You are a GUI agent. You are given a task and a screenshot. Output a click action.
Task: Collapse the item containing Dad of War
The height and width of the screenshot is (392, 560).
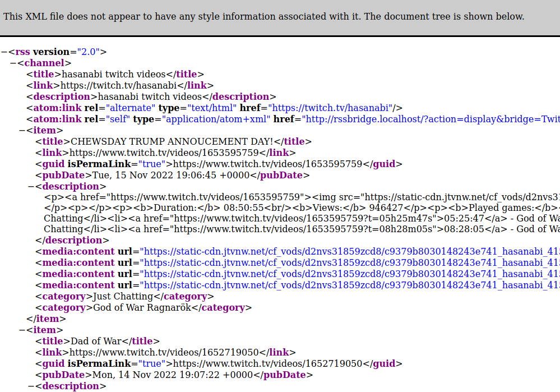coord(22,330)
